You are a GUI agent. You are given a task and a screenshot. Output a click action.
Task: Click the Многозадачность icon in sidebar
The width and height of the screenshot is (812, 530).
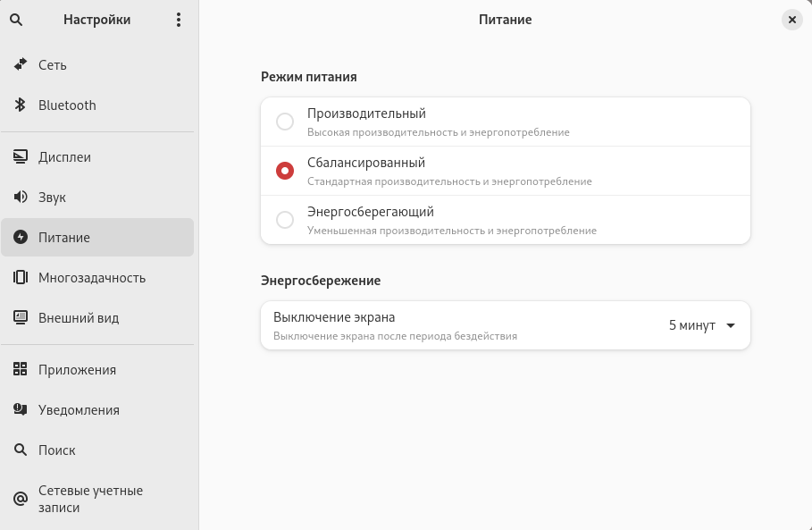(x=21, y=278)
